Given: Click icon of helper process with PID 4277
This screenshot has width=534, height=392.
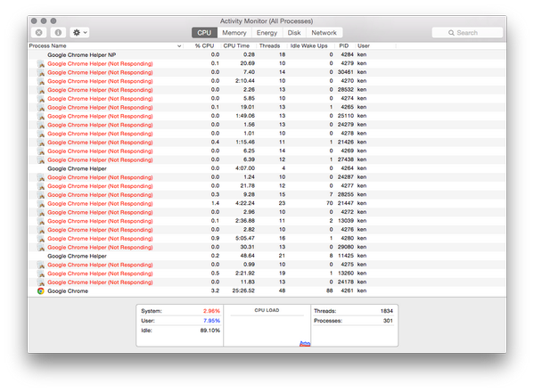Looking at the screenshot, I should tap(41, 186).
